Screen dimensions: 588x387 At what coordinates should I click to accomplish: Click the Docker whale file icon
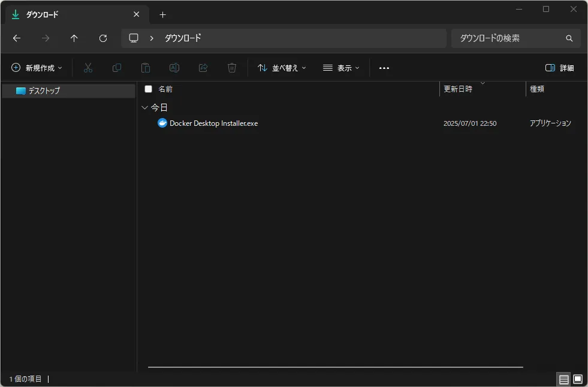point(162,123)
